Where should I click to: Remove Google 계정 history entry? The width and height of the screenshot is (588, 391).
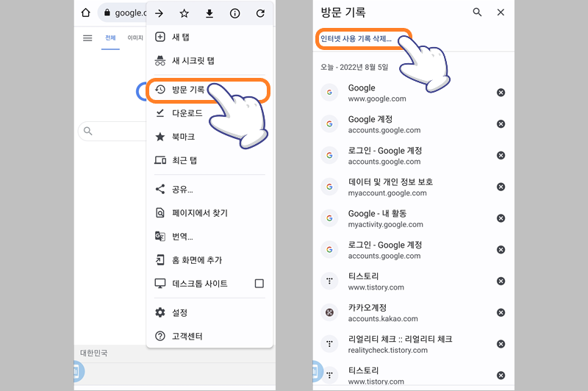coord(501,124)
